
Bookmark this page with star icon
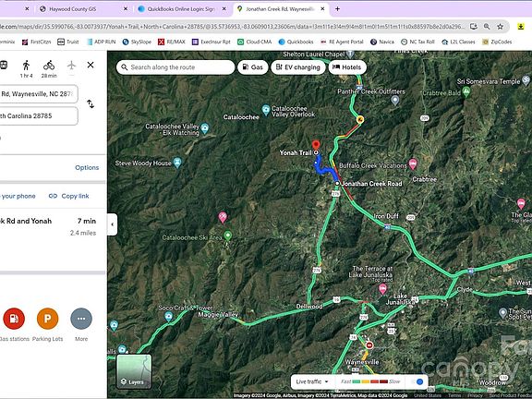pos(500,27)
